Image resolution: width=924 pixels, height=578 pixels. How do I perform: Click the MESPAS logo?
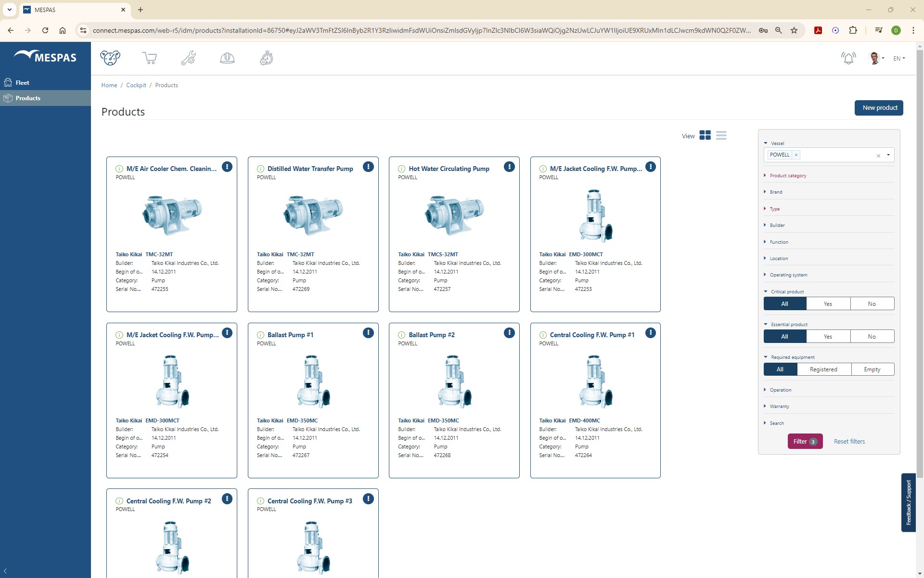click(x=45, y=57)
